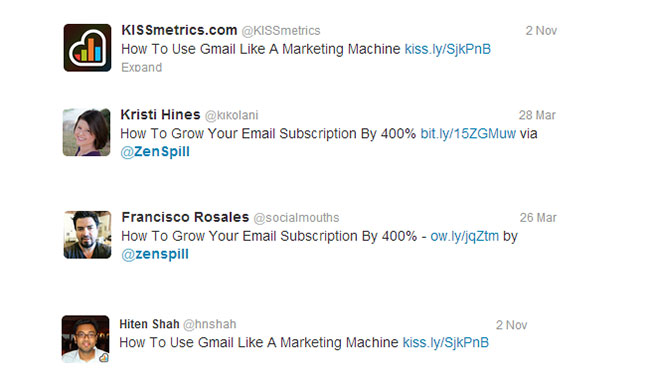Screen dimensions: 650x388
Task: Click the KISSmetrics heart chart avatar
Action: point(87,48)
